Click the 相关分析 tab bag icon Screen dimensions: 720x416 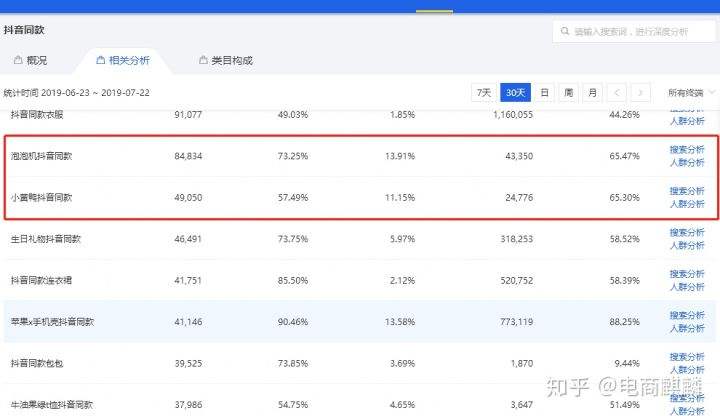click(x=100, y=61)
